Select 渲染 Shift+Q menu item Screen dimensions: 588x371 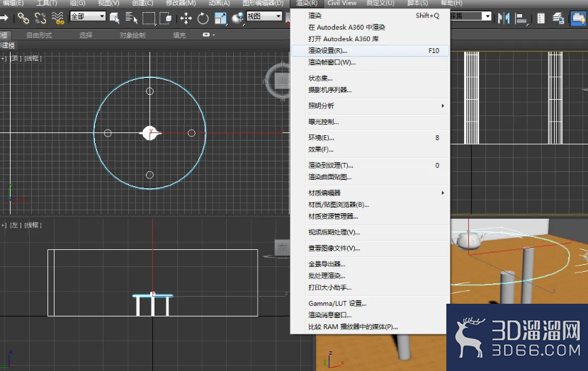click(x=370, y=16)
